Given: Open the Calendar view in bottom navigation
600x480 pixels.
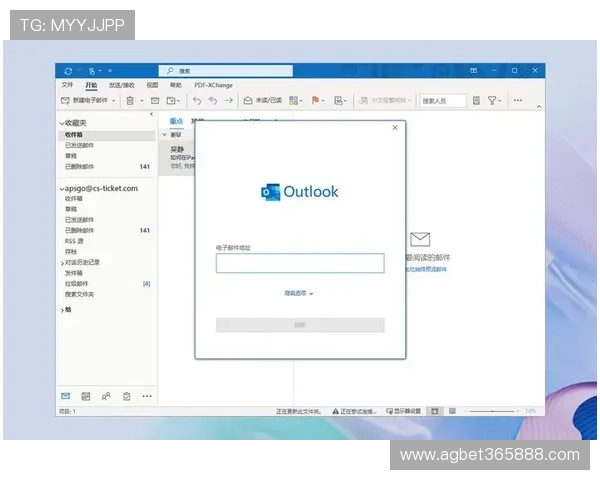Looking at the screenshot, I should (86, 397).
